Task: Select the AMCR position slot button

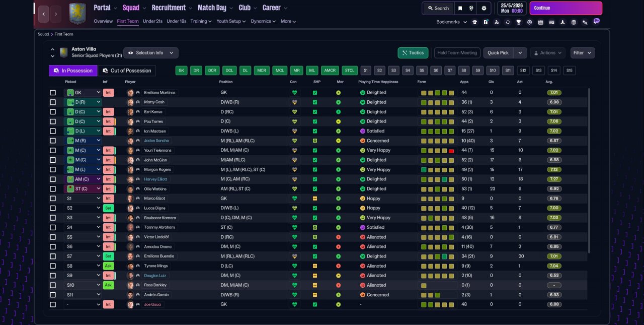Action: click(330, 71)
